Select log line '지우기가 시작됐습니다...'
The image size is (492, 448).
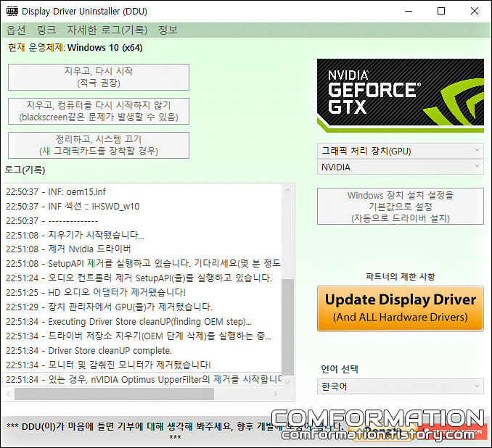click(x=142, y=235)
